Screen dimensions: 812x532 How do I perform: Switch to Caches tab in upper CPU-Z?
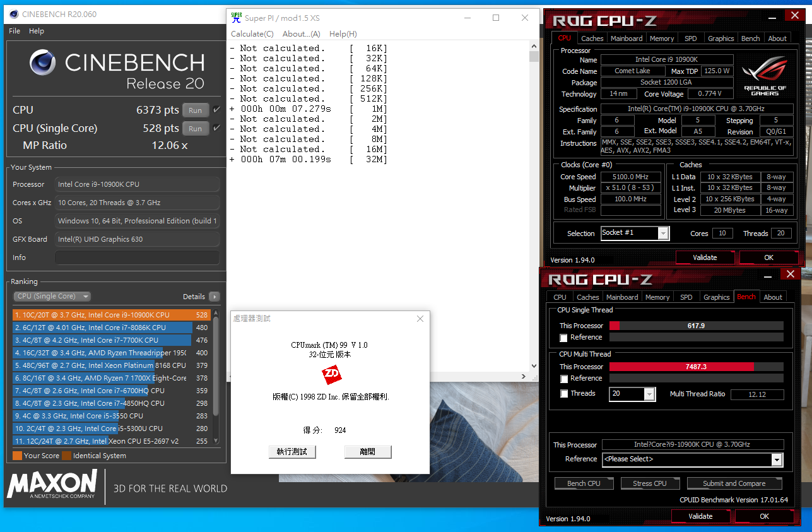(592, 38)
